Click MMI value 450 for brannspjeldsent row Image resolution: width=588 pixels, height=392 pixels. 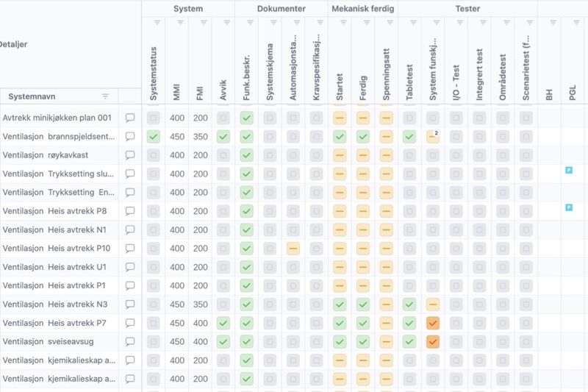177,137
